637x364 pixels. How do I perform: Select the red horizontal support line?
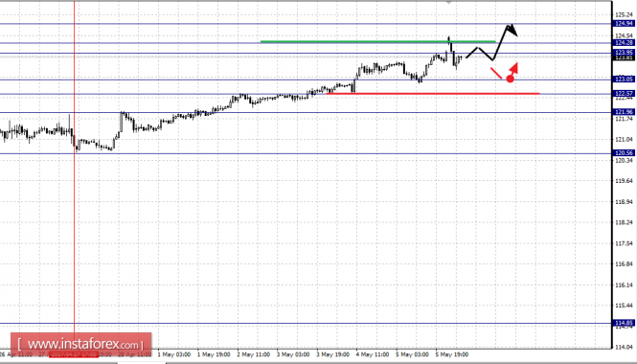[433, 94]
